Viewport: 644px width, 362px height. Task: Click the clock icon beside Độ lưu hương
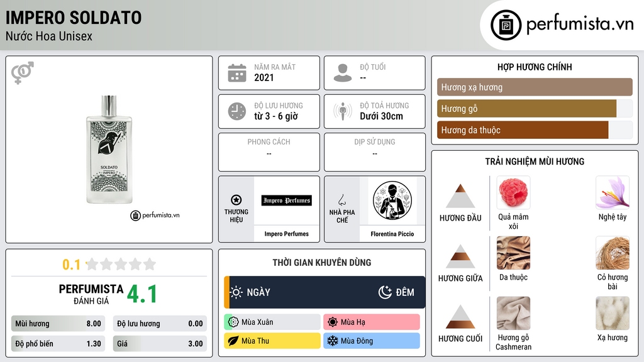pyautogui.click(x=237, y=111)
